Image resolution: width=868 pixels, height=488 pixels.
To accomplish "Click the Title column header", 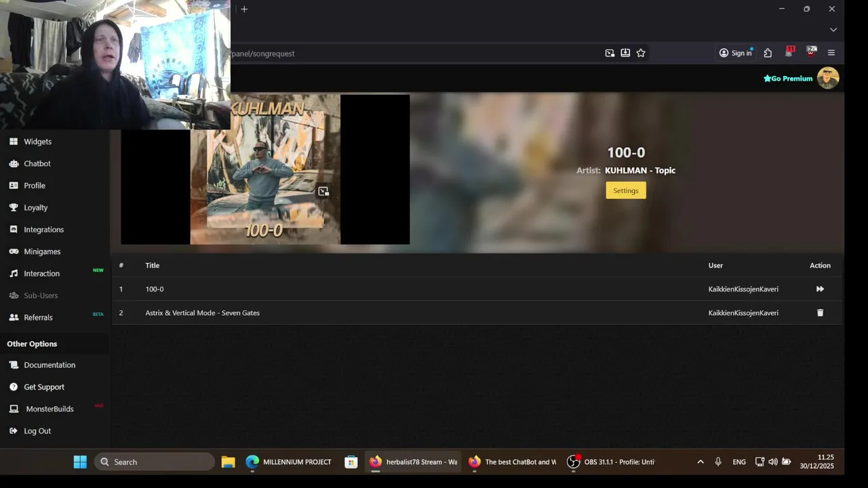I will (x=153, y=266).
